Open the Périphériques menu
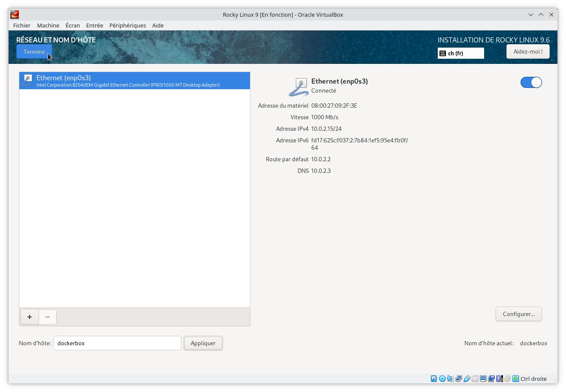 (x=127, y=25)
